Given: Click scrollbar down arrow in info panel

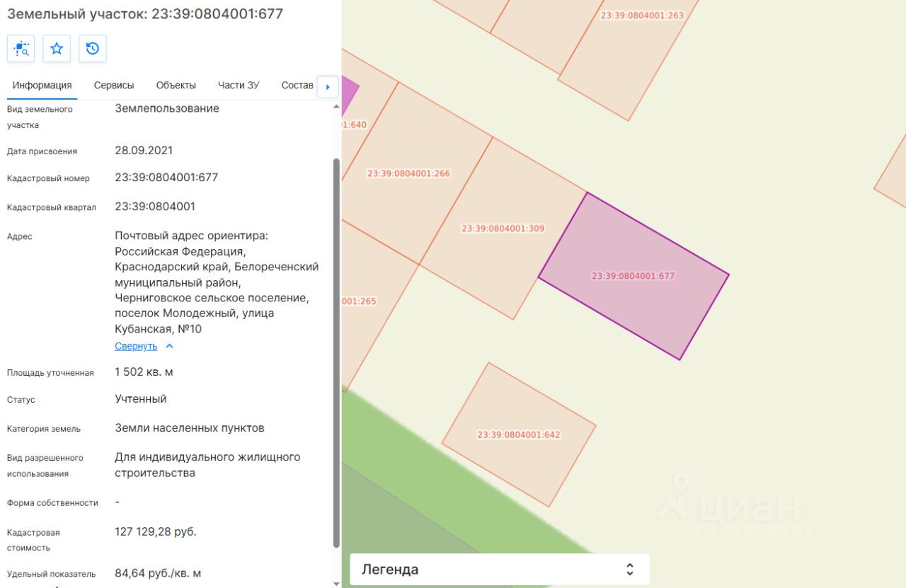Looking at the screenshot, I should [336, 583].
